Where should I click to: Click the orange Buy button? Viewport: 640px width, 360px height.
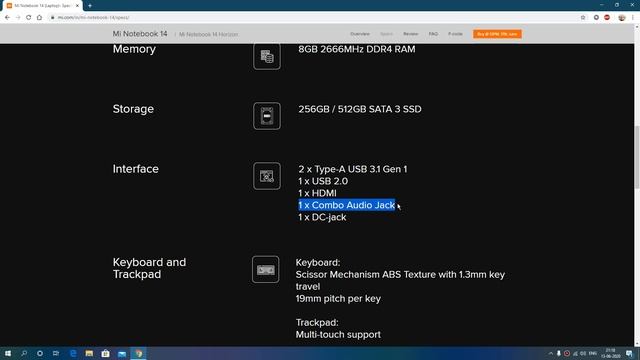(x=497, y=34)
